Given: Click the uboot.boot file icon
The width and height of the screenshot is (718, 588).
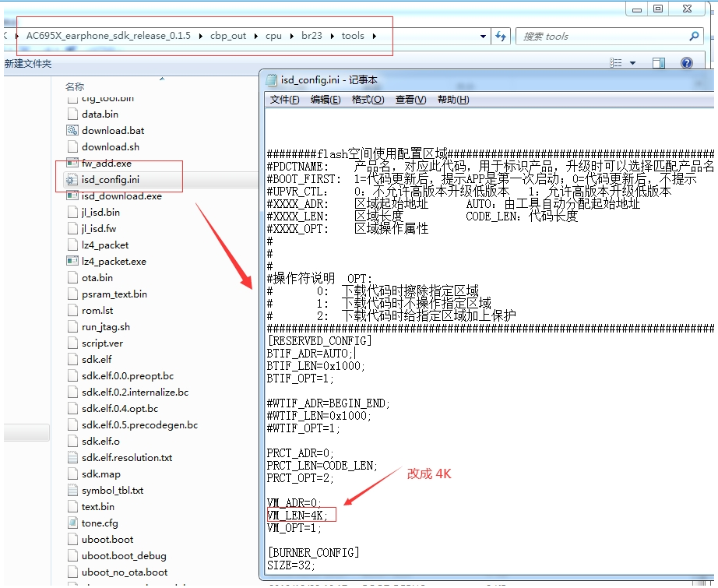Looking at the screenshot, I should (x=72, y=540).
